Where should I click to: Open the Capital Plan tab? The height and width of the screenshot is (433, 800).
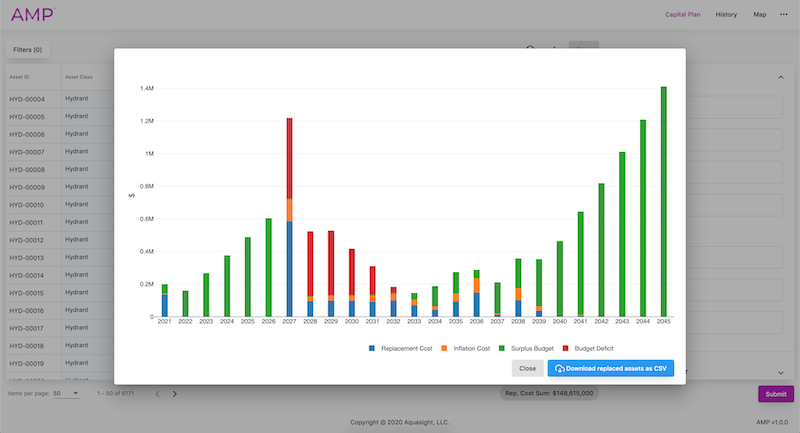point(683,15)
